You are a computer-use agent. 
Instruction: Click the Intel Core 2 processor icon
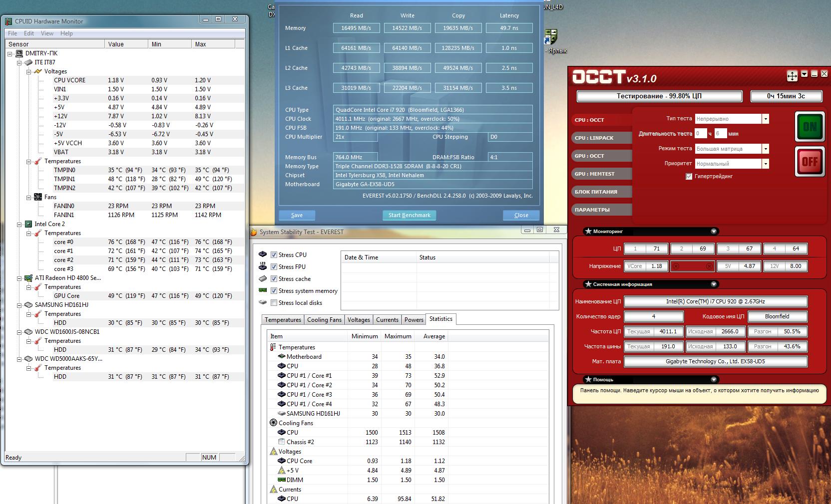[28, 224]
